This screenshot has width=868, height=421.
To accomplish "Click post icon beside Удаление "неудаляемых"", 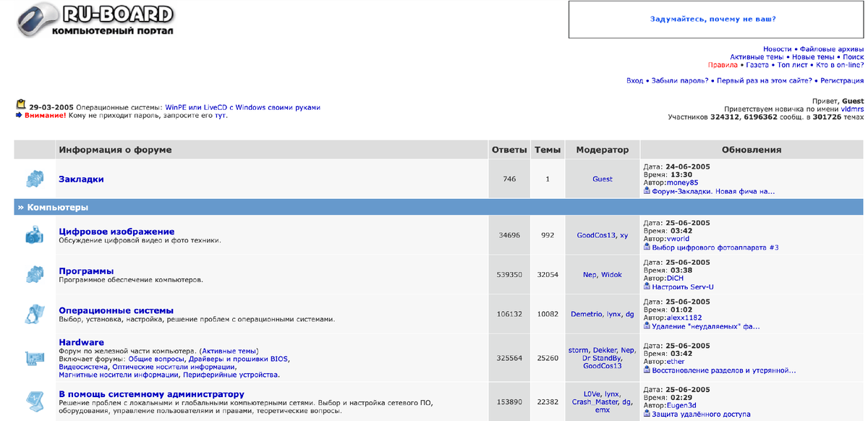I will (647, 326).
